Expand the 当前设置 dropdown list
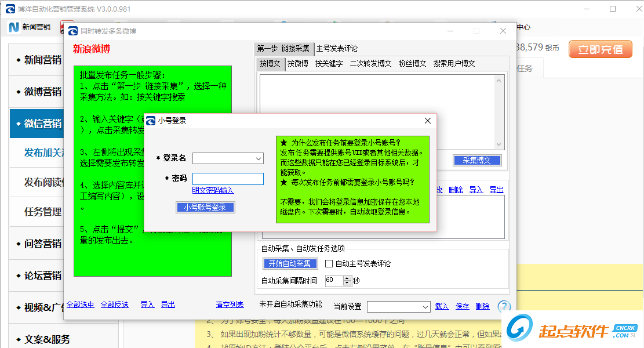The height and width of the screenshot is (348, 644). pyautogui.click(x=425, y=307)
